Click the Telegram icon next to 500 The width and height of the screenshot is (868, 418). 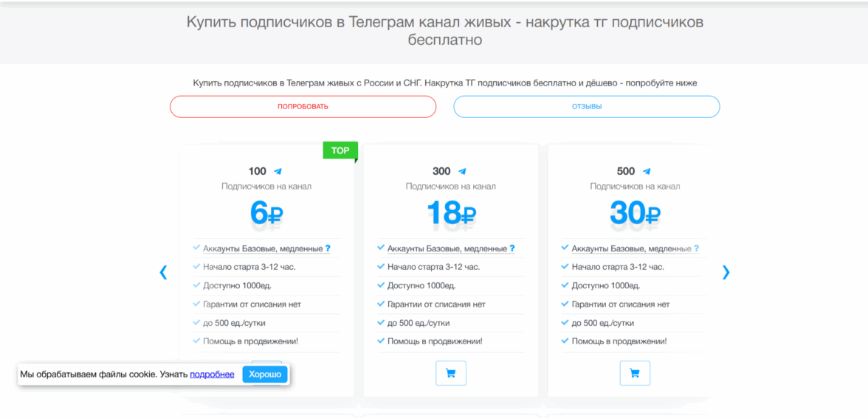647,171
